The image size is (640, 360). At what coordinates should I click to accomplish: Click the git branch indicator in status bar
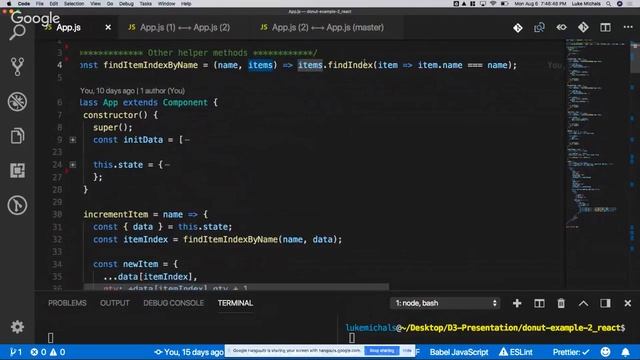(16, 352)
